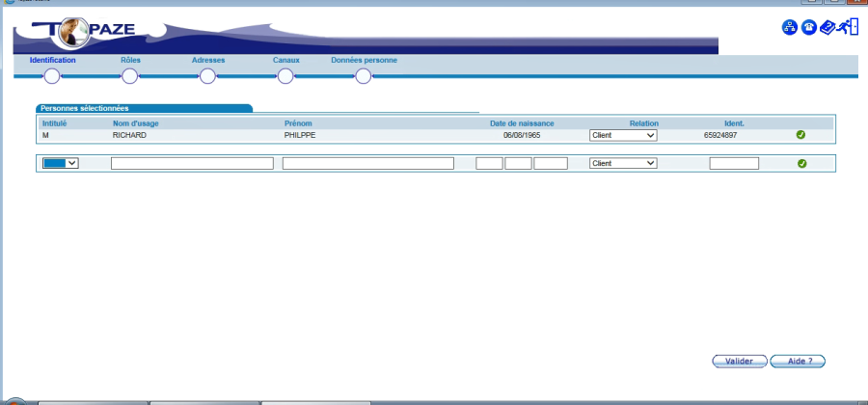This screenshot has width=868, height=405.
Task: Select the Données personne step
Action: [363, 76]
